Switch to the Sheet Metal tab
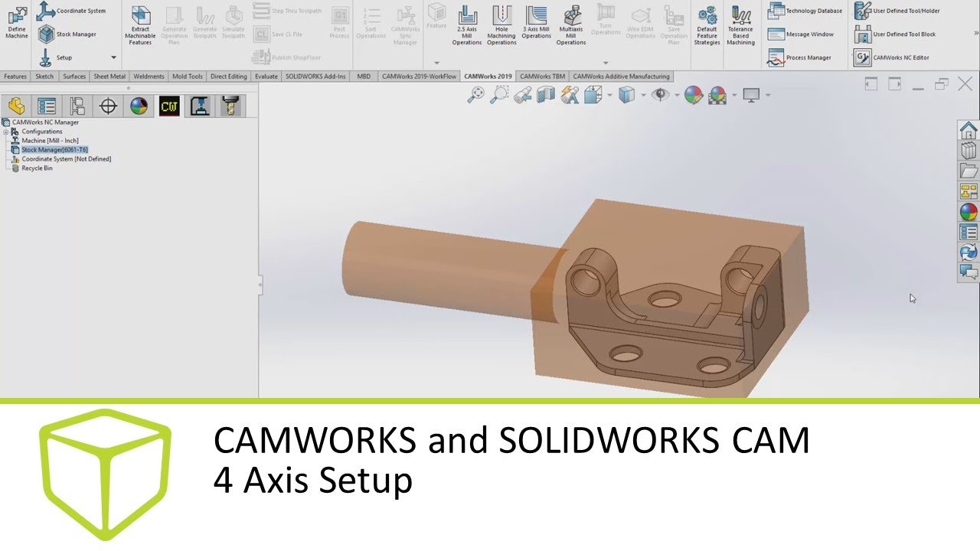 coord(109,77)
